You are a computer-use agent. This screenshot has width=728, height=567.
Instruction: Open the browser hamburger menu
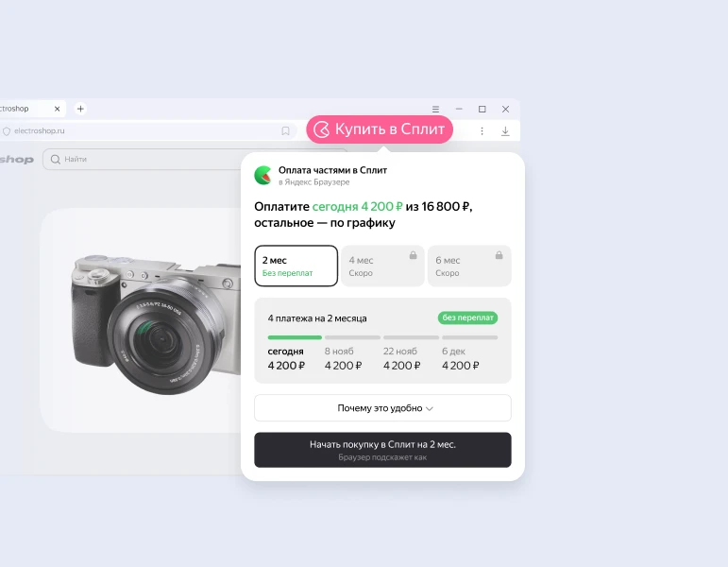tap(435, 109)
